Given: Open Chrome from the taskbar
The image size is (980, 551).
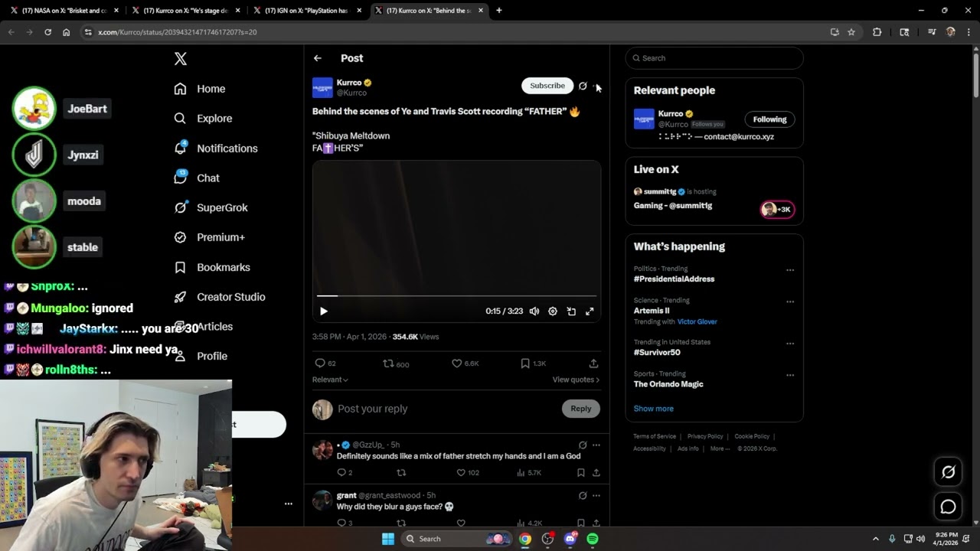Looking at the screenshot, I should pyautogui.click(x=525, y=539).
